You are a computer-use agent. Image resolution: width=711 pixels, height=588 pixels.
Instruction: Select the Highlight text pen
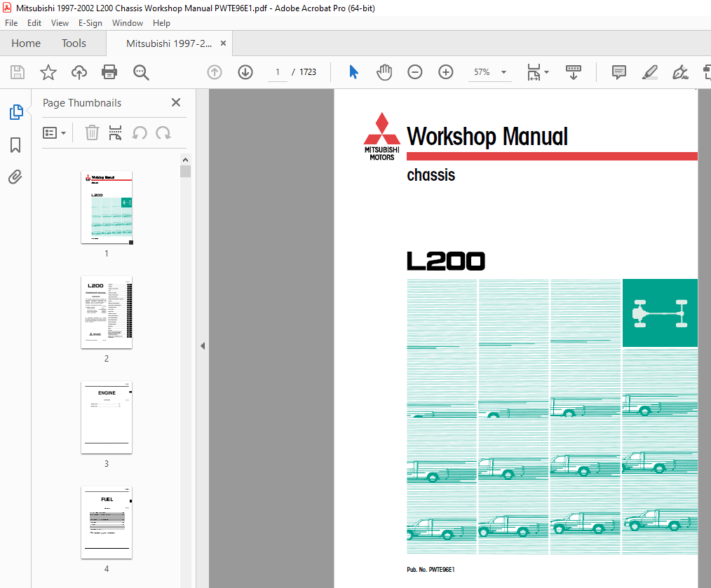(650, 72)
